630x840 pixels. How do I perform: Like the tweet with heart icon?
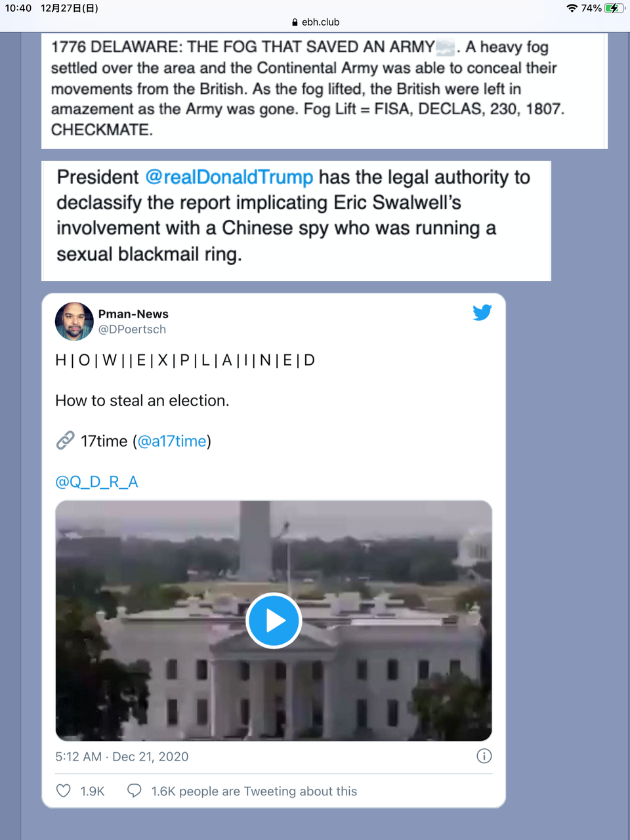[64, 791]
